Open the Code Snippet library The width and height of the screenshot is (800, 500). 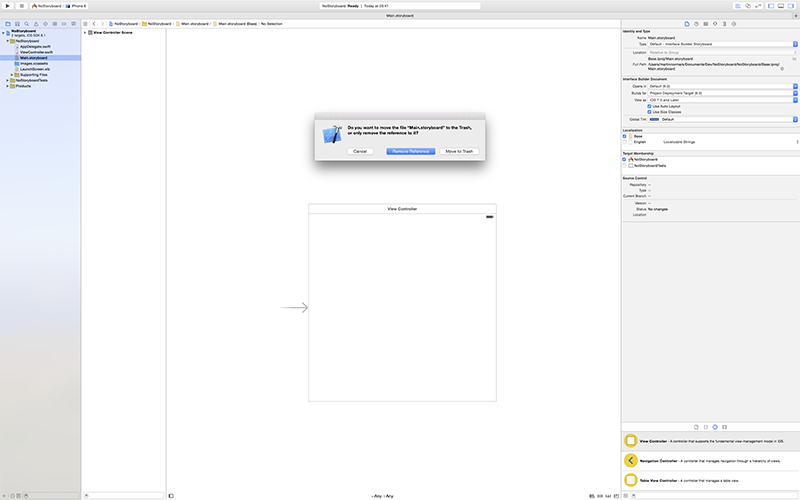(706, 427)
